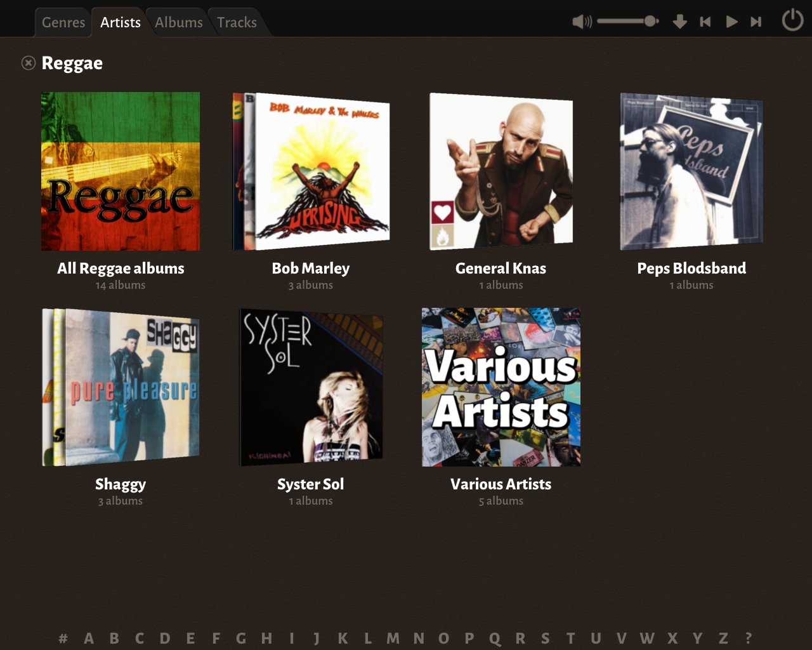Jump to letter C in alphabet bar
Screen dimensions: 812x650
[x=140, y=638]
